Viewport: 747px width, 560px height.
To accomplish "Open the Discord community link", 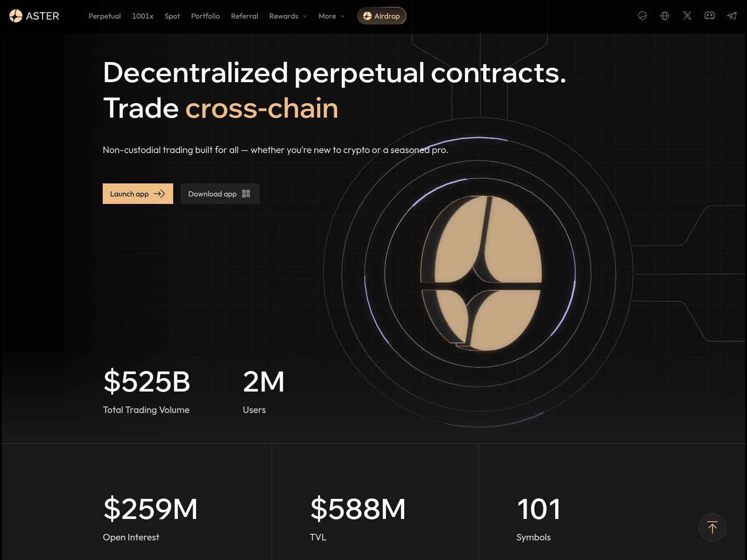I will [x=710, y=16].
